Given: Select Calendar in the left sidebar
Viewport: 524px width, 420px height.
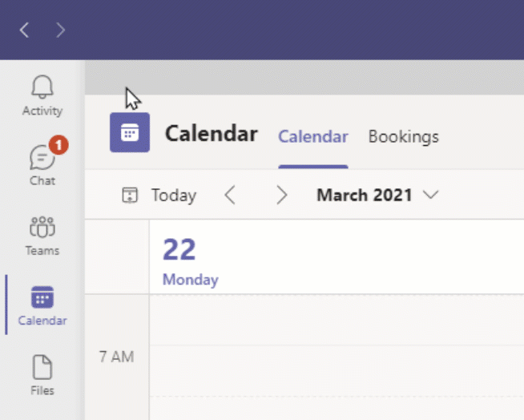Looking at the screenshot, I should [42, 305].
